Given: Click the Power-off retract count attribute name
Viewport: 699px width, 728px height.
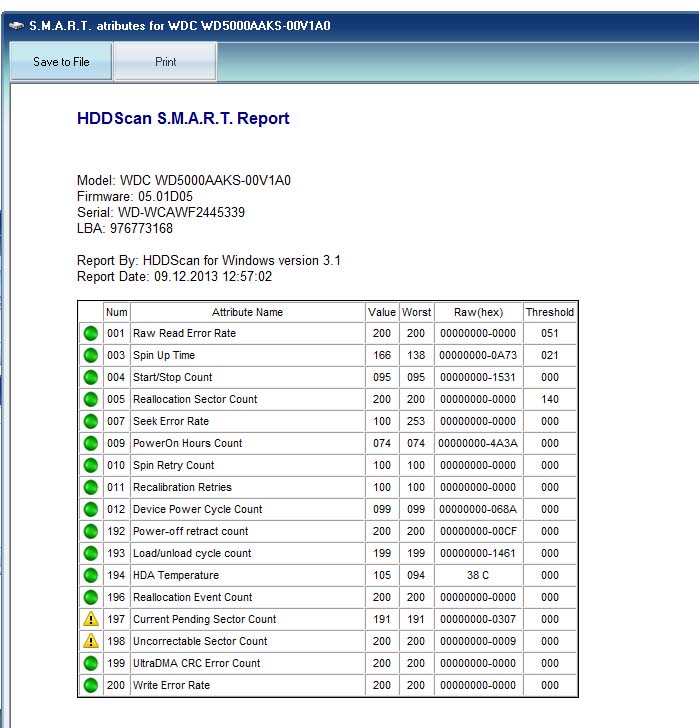Looking at the screenshot, I should (x=190, y=531).
